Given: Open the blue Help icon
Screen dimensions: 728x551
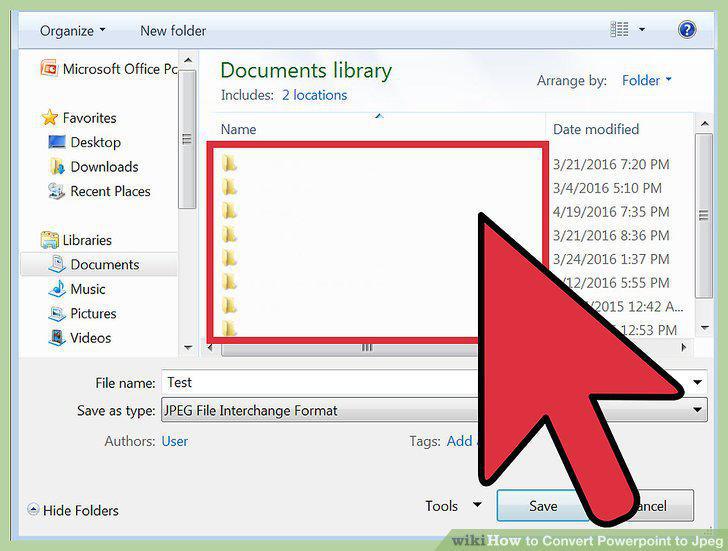Looking at the screenshot, I should point(687,30).
